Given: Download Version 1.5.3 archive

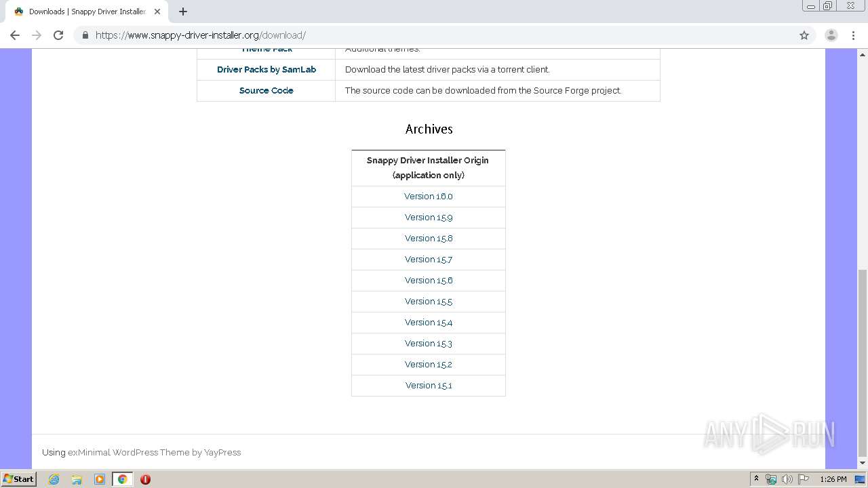Looking at the screenshot, I should click(429, 343).
